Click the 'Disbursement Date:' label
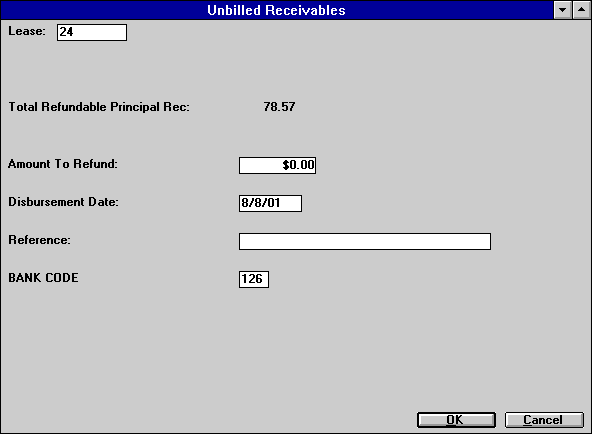Image resolution: width=592 pixels, height=434 pixels. pos(63,202)
